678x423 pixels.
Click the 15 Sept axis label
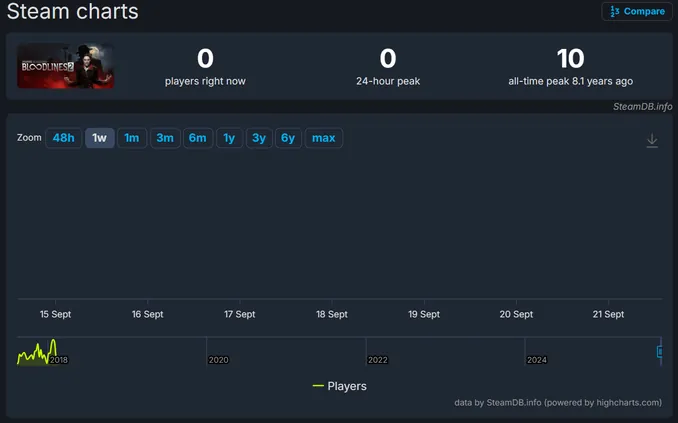click(x=55, y=314)
